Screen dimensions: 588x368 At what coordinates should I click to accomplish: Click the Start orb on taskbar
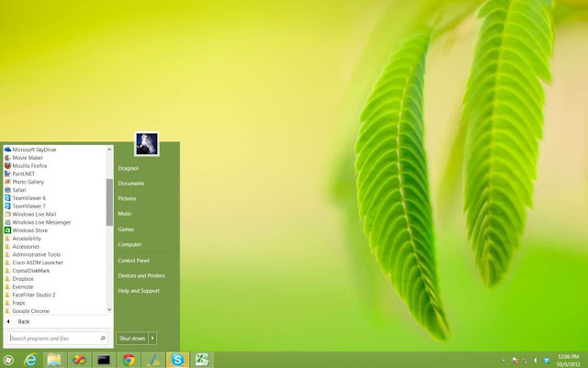click(x=8, y=360)
